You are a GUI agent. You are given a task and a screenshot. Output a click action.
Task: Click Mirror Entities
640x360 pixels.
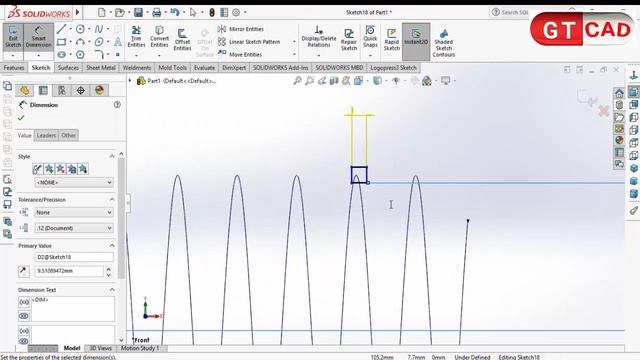tap(241, 29)
